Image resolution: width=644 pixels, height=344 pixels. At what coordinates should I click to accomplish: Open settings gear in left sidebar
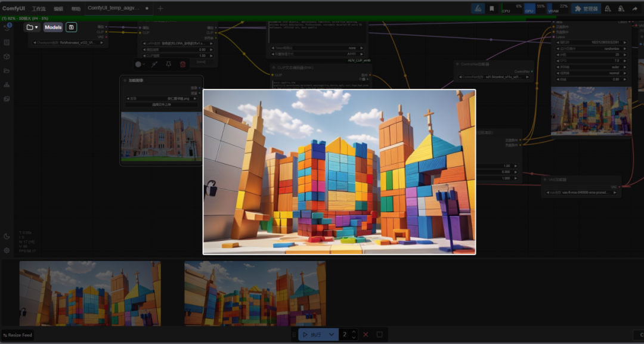click(x=7, y=250)
